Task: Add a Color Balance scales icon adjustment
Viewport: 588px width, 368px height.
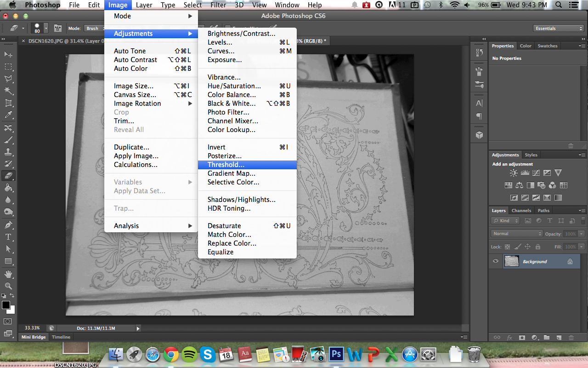Action: (x=520, y=185)
